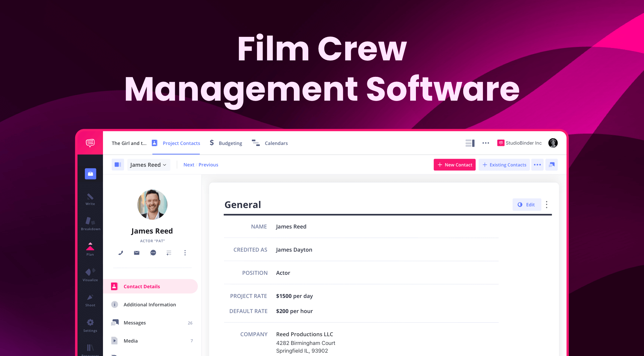This screenshot has width=644, height=356.
Task: Email James Reed via the envelope icon
Action: [x=137, y=253]
